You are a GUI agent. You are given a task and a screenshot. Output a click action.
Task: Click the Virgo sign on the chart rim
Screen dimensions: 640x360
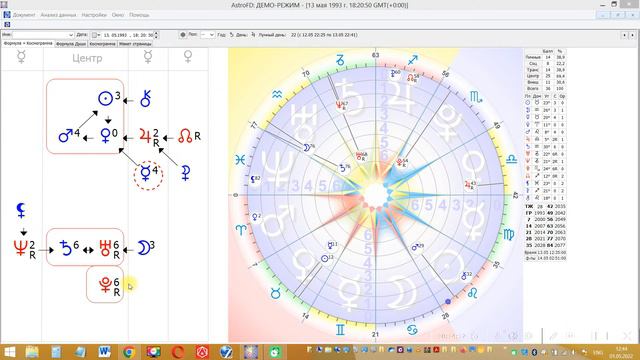coord(509,234)
